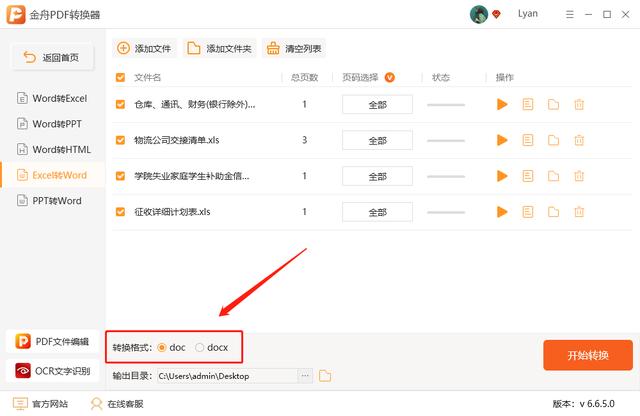
Task: Click the user avatar picture
Action: 479,14
